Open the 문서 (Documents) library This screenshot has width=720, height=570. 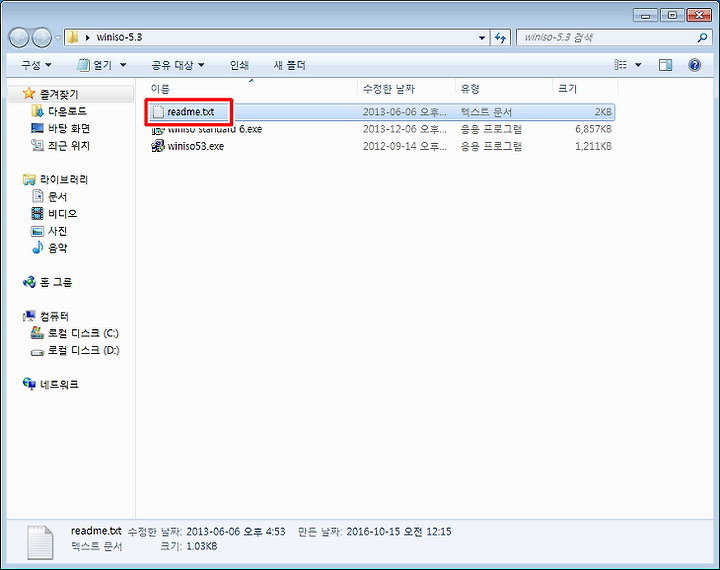coord(57,197)
